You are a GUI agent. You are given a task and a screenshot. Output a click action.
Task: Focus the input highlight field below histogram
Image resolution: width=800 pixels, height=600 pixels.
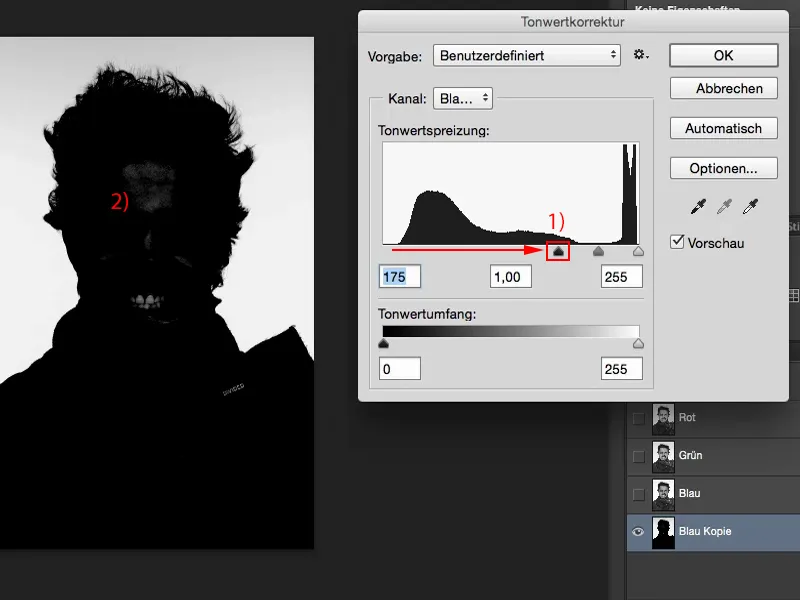621,277
